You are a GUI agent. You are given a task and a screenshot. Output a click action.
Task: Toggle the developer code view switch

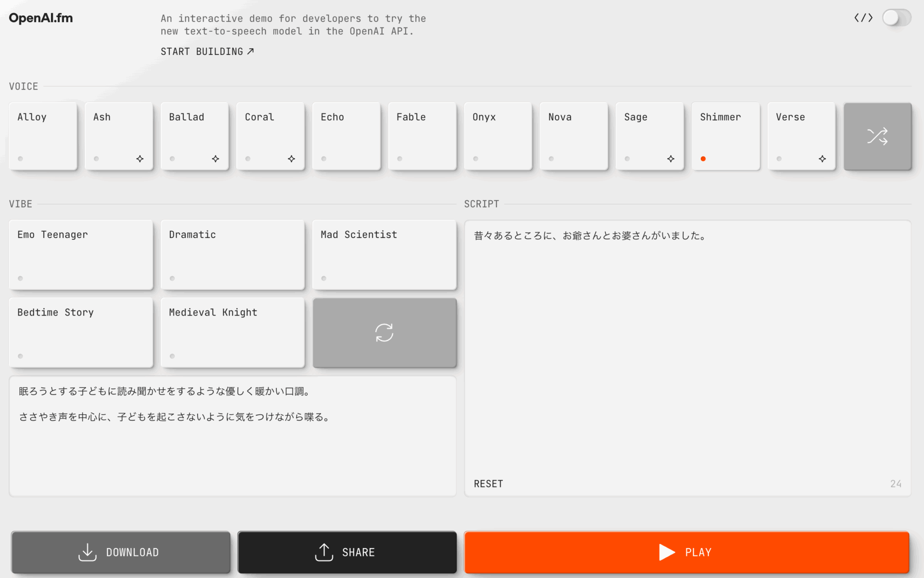(896, 18)
